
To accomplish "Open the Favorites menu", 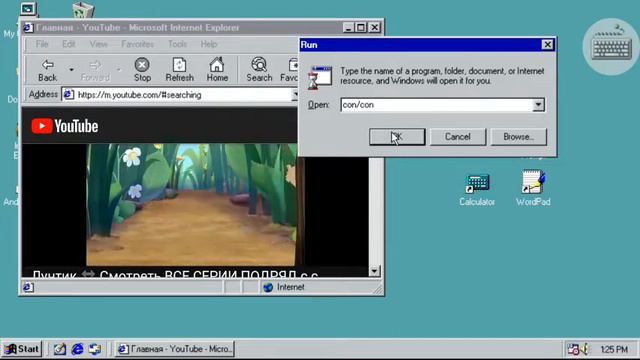I will tap(138, 44).
